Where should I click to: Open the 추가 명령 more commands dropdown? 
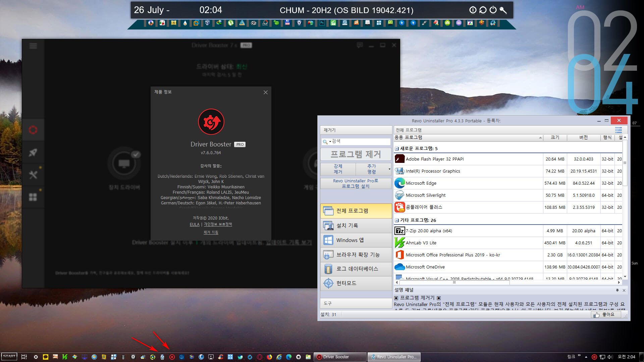pos(373,169)
